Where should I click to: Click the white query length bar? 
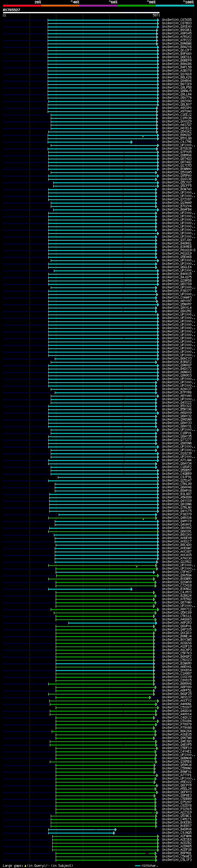81,13
